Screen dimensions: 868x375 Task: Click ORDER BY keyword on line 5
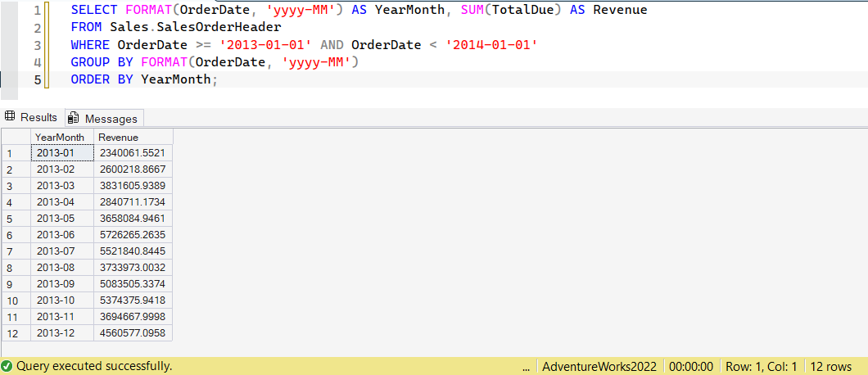(102, 79)
